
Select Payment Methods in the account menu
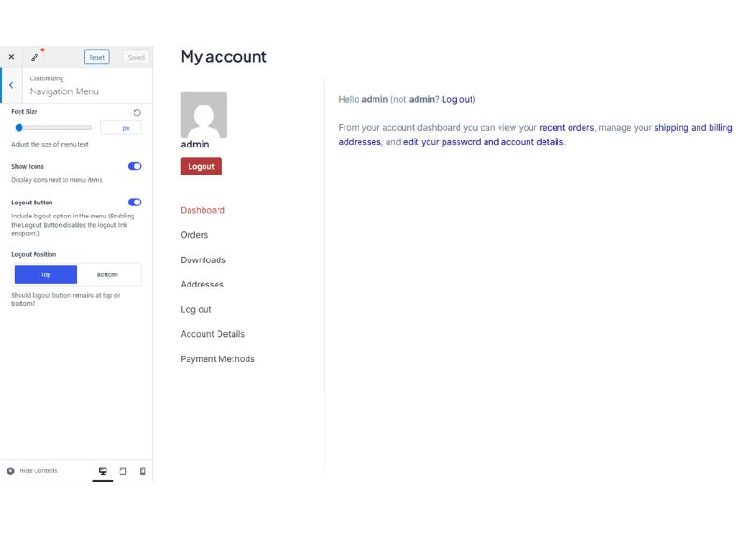[218, 358]
